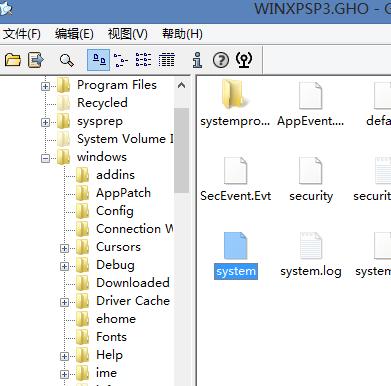
Task: Click the Ghost Explorer title bar icon
Action: pyautogui.click(x=6, y=8)
